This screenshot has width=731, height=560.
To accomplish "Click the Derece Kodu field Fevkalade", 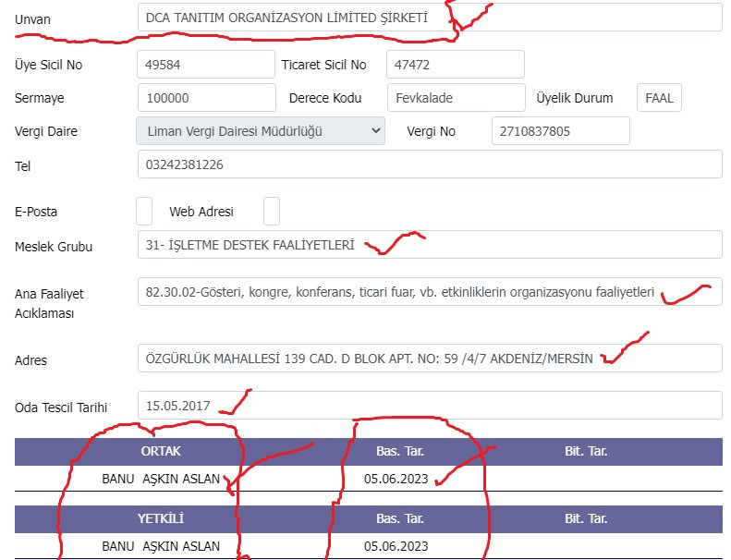I will 457,98.
